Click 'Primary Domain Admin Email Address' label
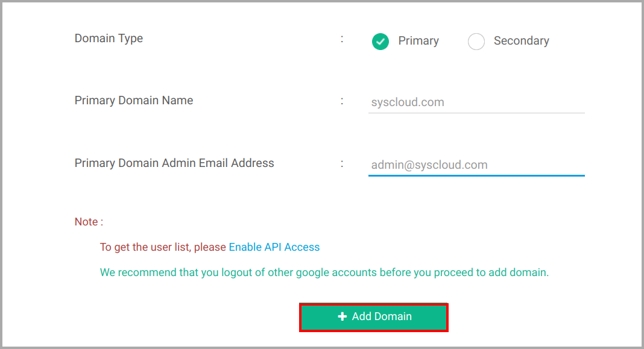Image resolution: width=644 pixels, height=349 pixels. coord(174,163)
